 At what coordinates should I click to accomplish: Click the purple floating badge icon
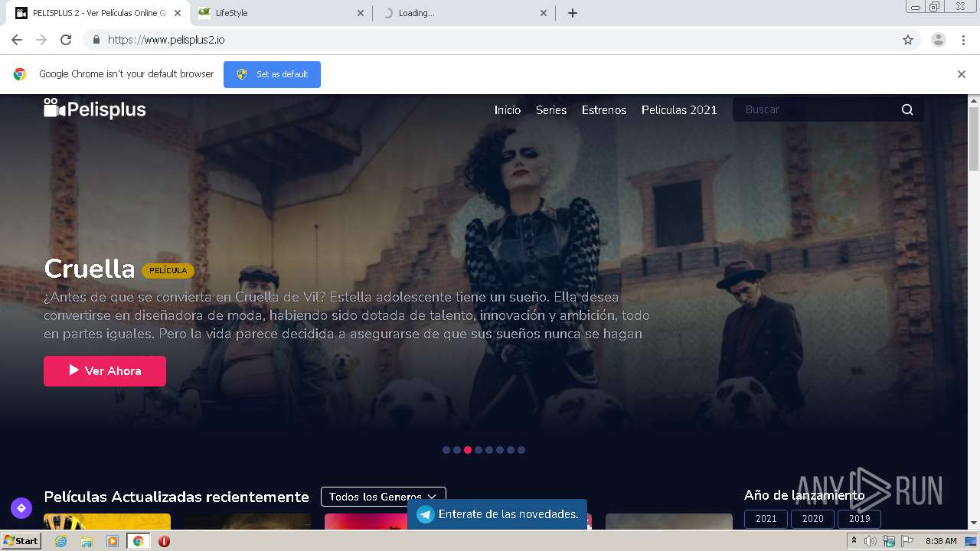(21, 507)
